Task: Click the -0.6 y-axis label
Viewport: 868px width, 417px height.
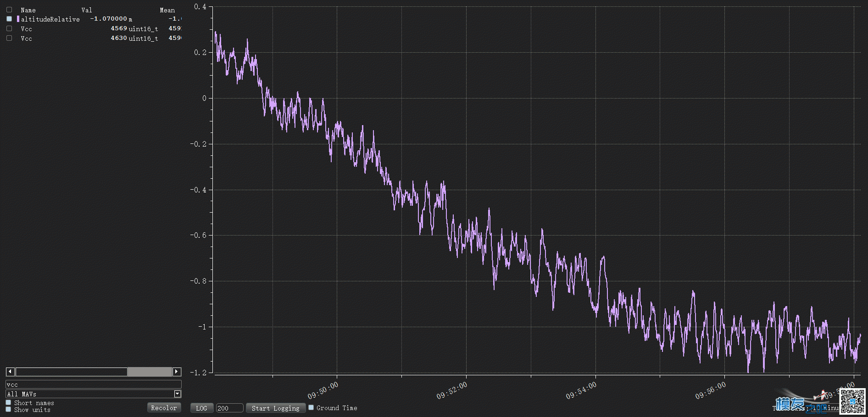Action: 199,235
